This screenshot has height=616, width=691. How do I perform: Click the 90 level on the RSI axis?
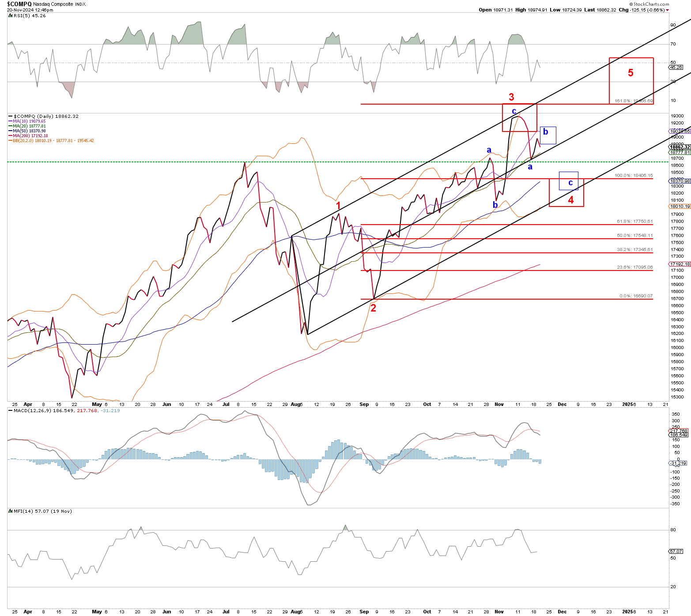coord(673,25)
